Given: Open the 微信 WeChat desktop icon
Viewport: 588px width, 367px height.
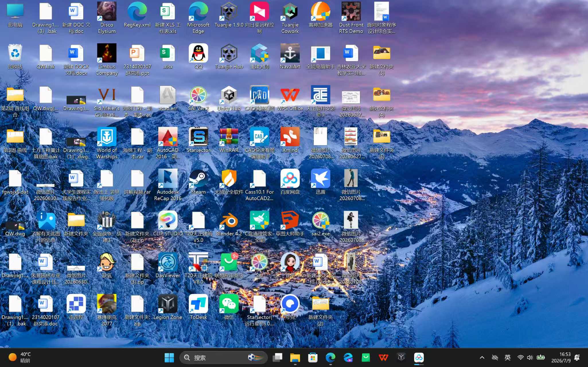Looking at the screenshot, I should 229,307.
